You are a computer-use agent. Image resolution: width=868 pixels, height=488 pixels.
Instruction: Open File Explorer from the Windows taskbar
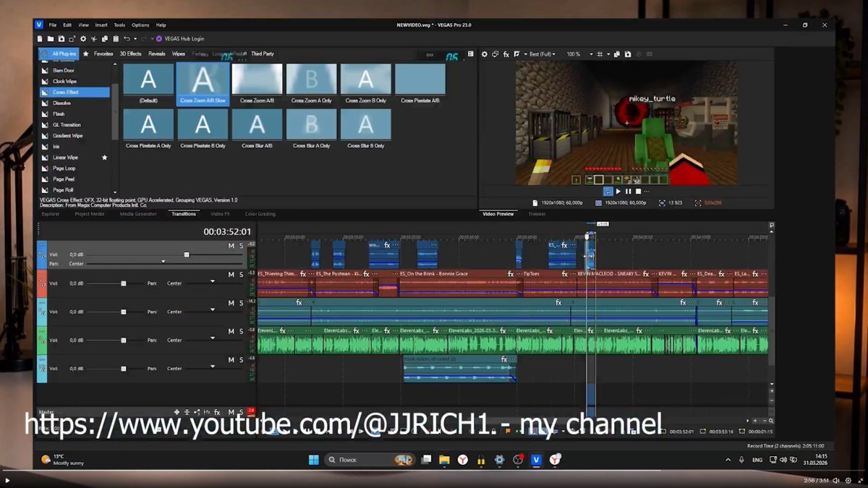click(444, 460)
